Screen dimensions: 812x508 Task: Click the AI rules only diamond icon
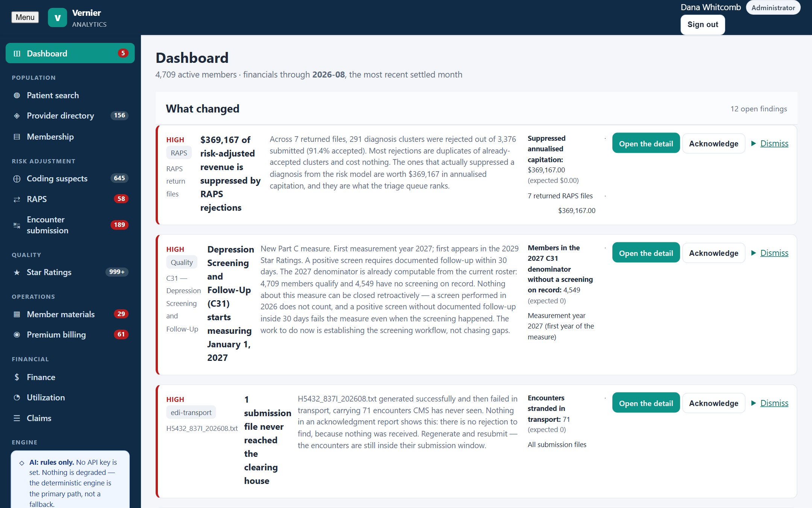point(22,463)
